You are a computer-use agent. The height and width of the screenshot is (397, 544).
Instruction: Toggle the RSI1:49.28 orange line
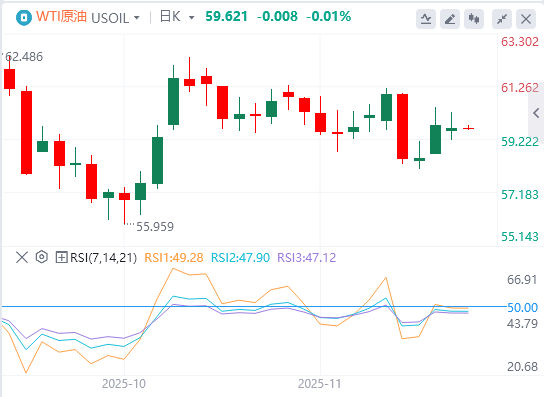[173, 258]
